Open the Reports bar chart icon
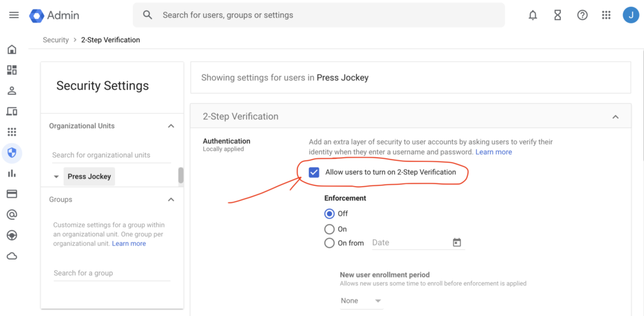644x316 pixels. click(x=11, y=173)
